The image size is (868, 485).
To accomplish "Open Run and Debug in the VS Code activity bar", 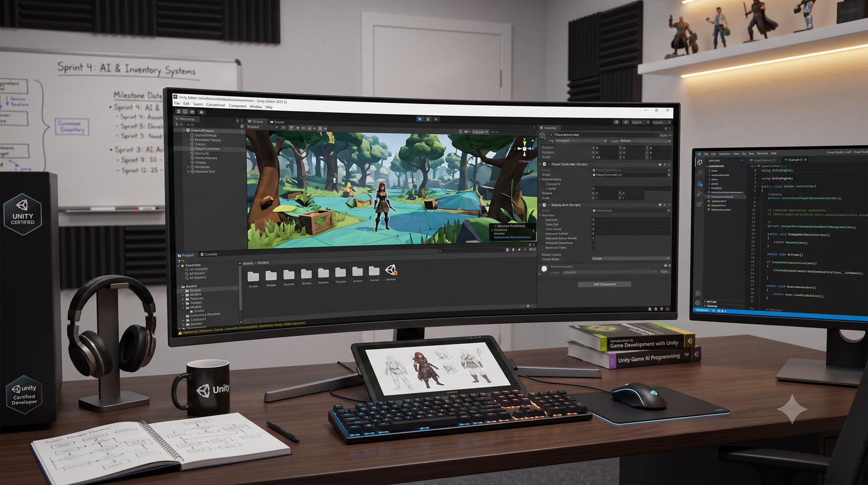I will (x=700, y=194).
